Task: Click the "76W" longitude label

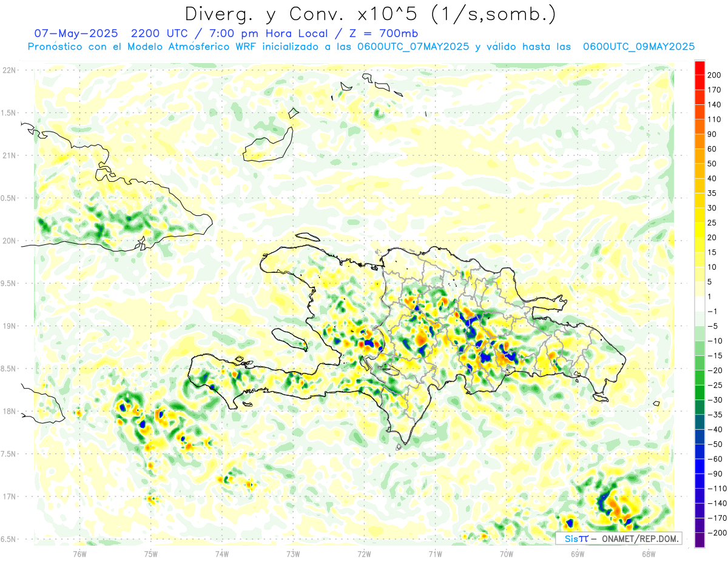Action: click(x=79, y=554)
